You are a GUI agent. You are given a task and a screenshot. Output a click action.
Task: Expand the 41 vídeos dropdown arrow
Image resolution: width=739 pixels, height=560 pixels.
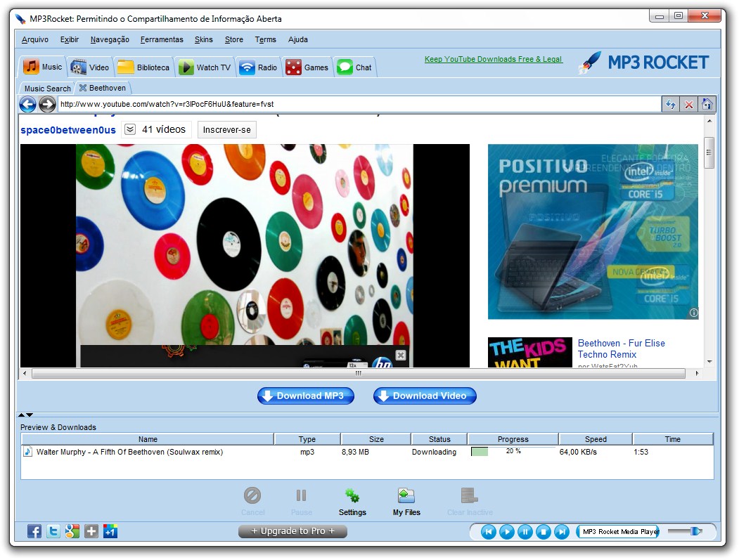pos(130,129)
